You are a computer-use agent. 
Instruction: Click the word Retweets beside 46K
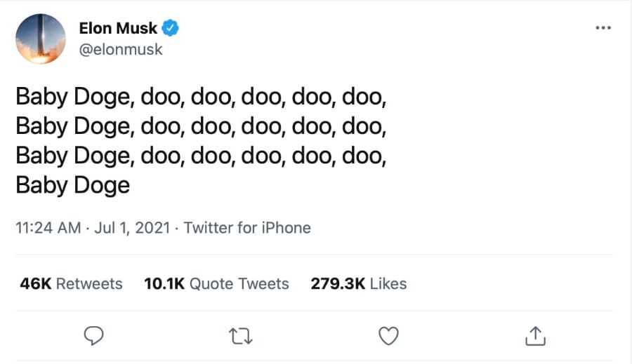(89, 283)
